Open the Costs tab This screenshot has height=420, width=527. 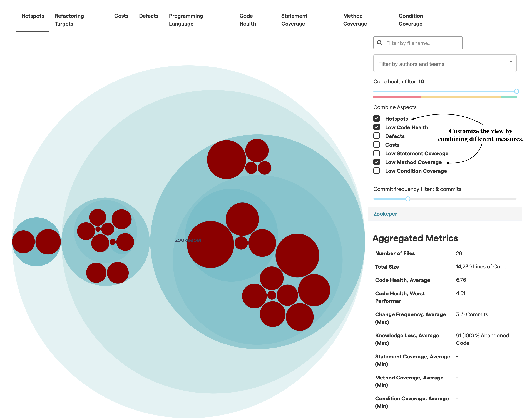tap(121, 16)
